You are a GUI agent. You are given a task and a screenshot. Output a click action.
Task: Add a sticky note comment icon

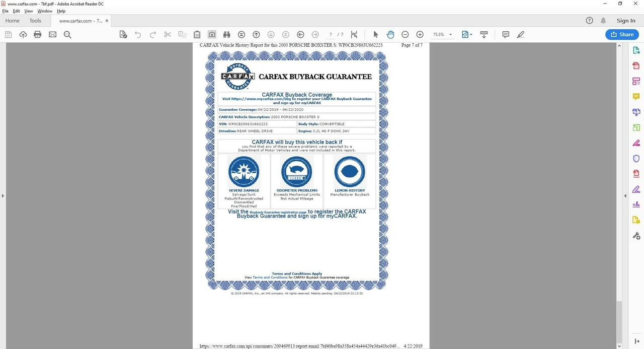click(506, 34)
